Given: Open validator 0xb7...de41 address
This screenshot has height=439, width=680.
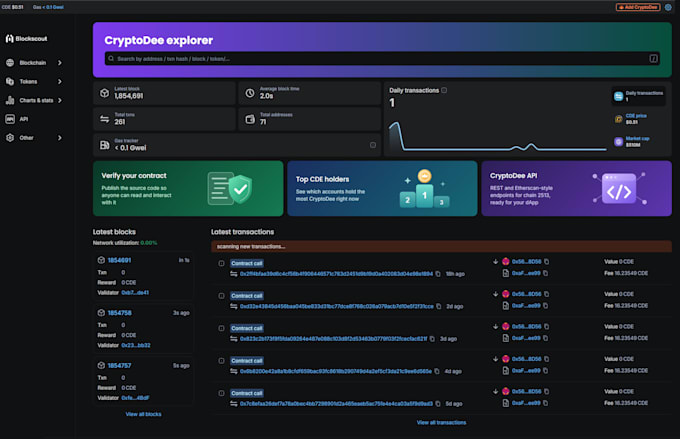Looking at the screenshot, I should pyautogui.click(x=135, y=293).
